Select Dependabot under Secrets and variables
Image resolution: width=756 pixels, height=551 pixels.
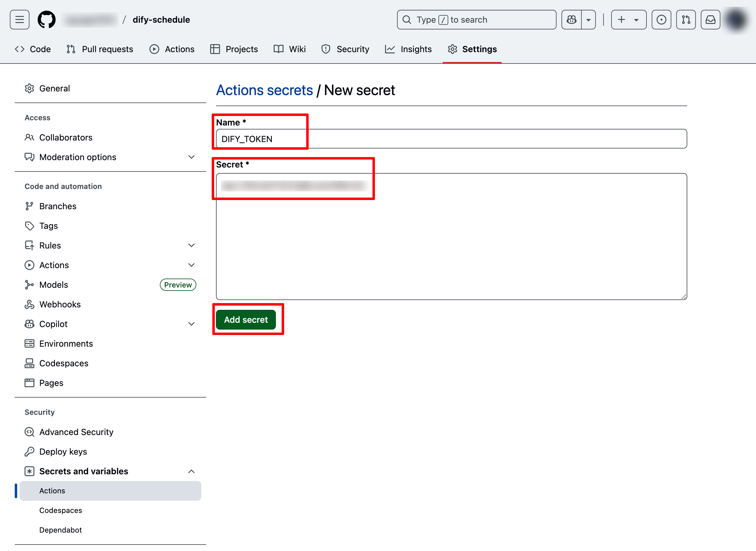point(60,530)
